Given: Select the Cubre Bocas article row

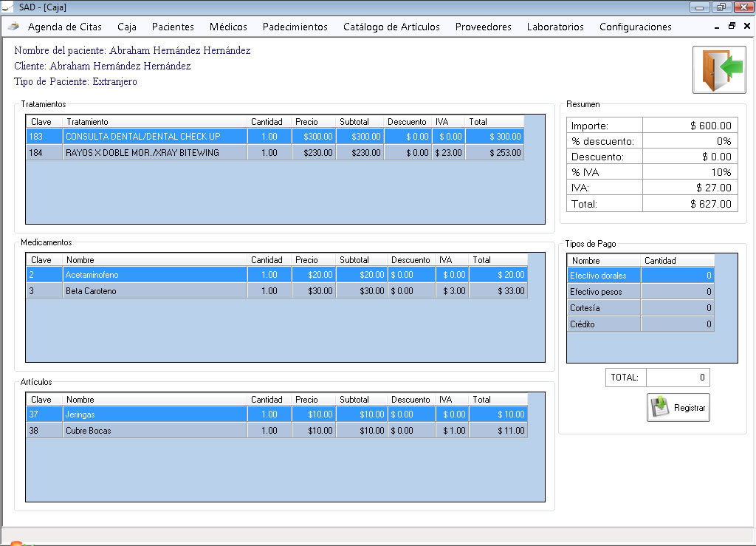Looking at the screenshot, I should click(x=277, y=431).
